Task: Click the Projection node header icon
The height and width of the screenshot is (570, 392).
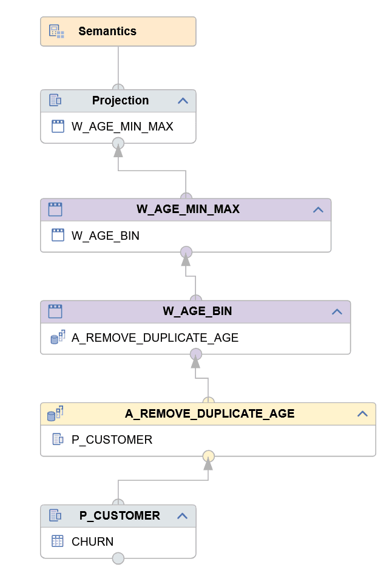Action: click(x=55, y=100)
